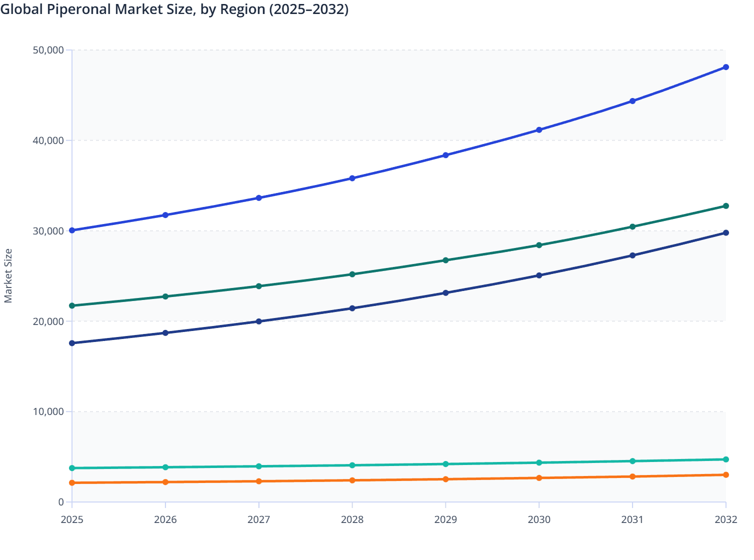This screenshot has width=754, height=560.
Task: Click the green line's 2031 marker
Action: coord(632,226)
